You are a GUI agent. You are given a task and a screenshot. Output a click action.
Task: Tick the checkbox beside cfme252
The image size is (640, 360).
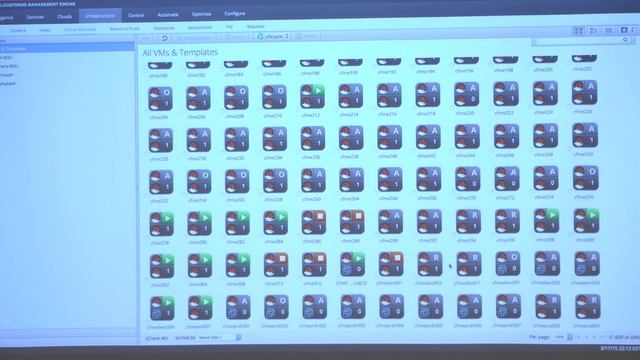(147, 196)
